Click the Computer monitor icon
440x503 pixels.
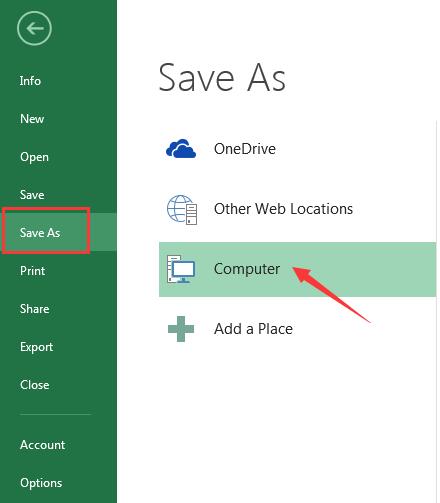point(181,269)
